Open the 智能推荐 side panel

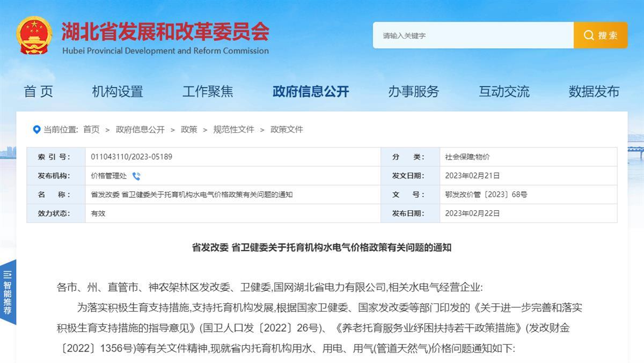[8, 292]
